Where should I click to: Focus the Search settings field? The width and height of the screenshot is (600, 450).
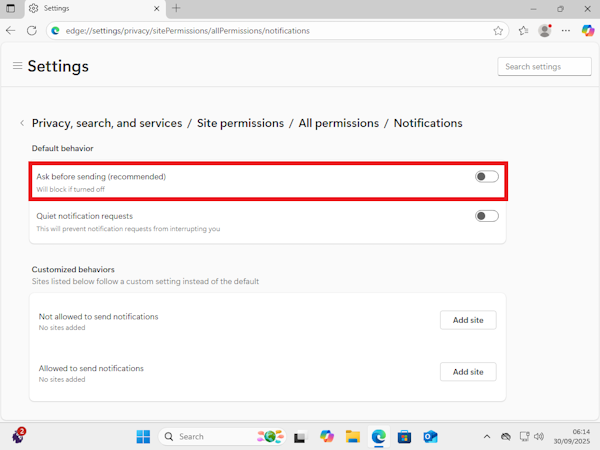pyautogui.click(x=544, y=67)
